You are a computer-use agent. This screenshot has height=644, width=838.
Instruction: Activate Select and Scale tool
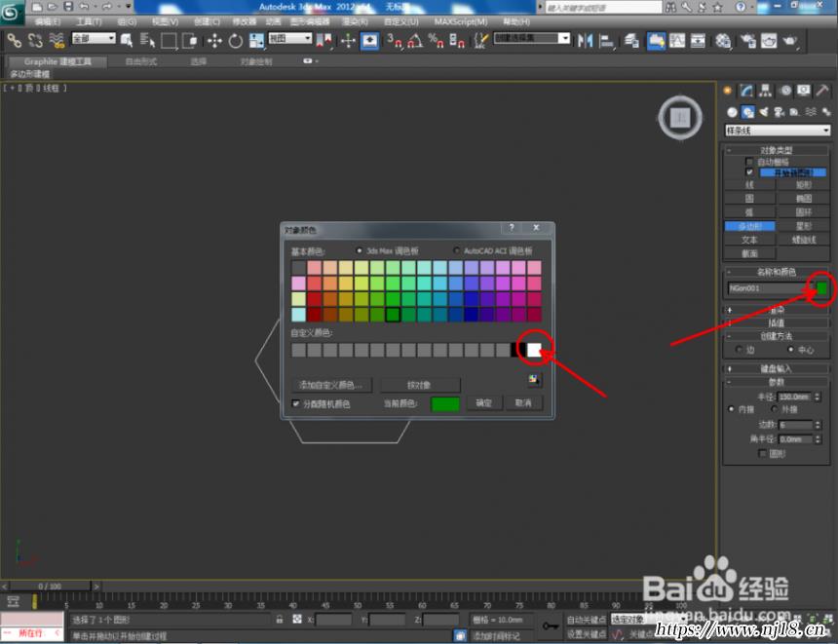point(256,41)
